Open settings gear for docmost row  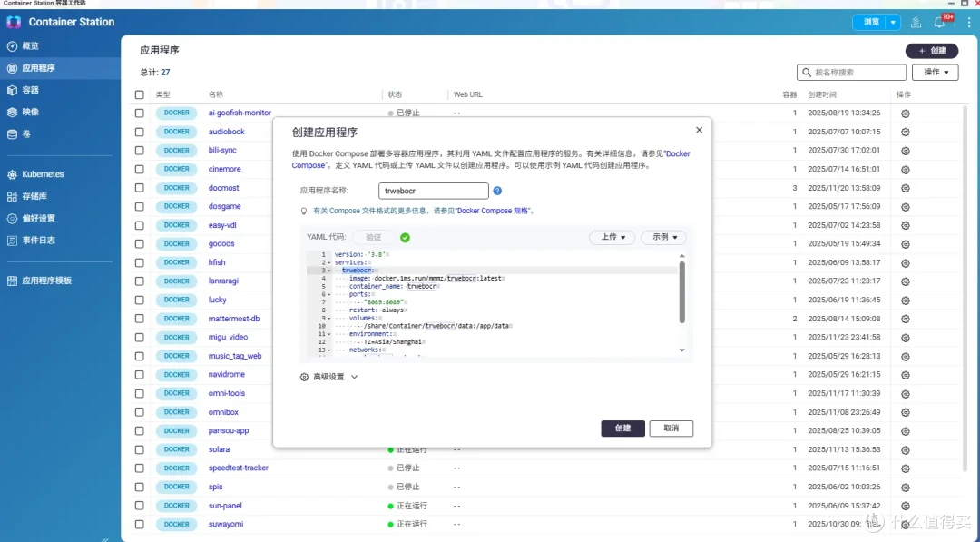905,188
